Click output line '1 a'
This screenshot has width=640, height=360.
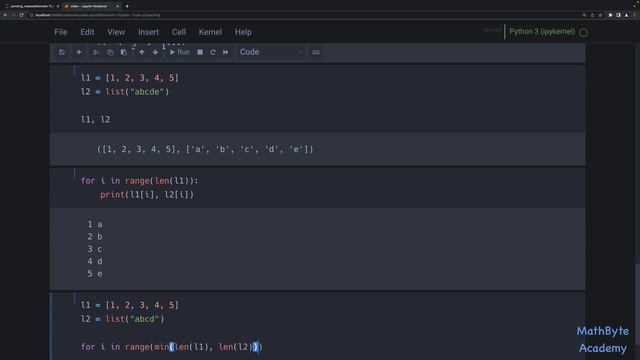95,224
